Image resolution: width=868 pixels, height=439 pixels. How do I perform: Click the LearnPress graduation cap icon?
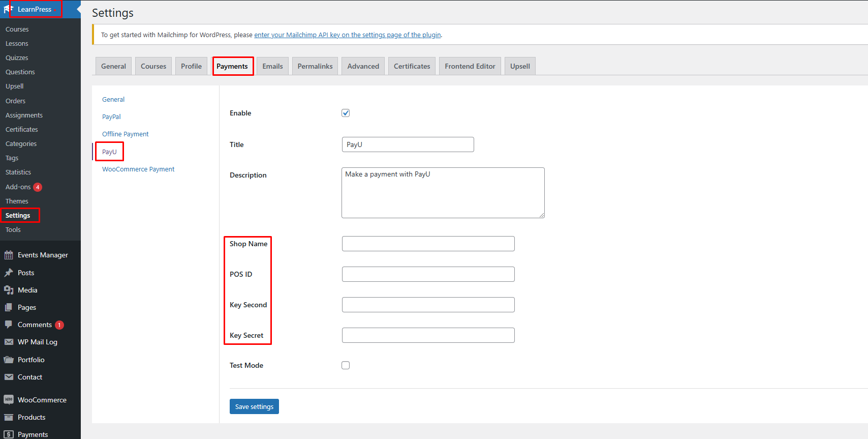(8, 9)
